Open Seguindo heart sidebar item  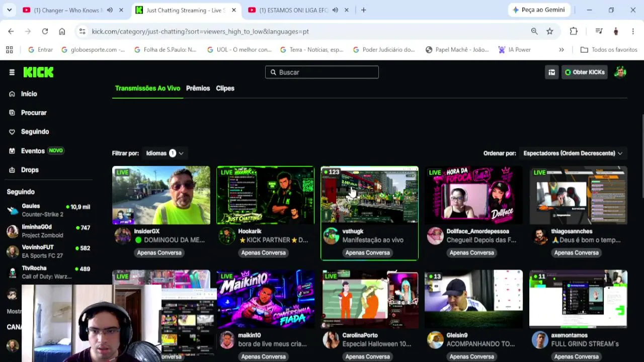(29, 132)
